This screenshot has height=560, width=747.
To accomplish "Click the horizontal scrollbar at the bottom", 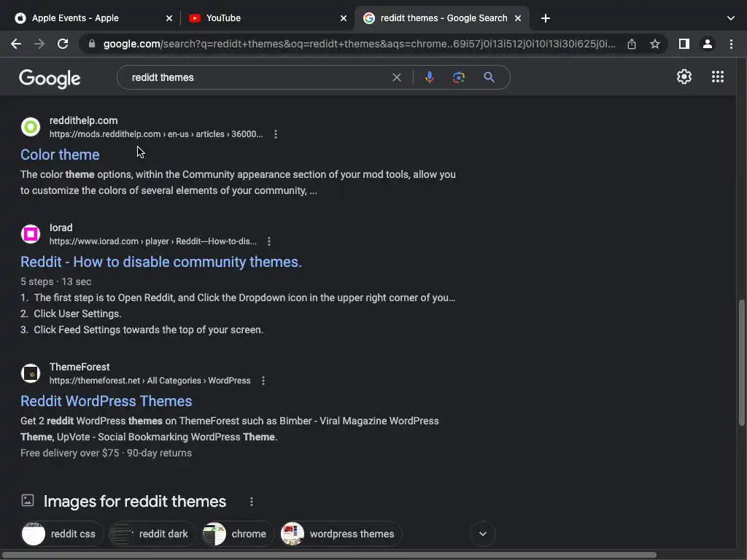I will (330, 555).
